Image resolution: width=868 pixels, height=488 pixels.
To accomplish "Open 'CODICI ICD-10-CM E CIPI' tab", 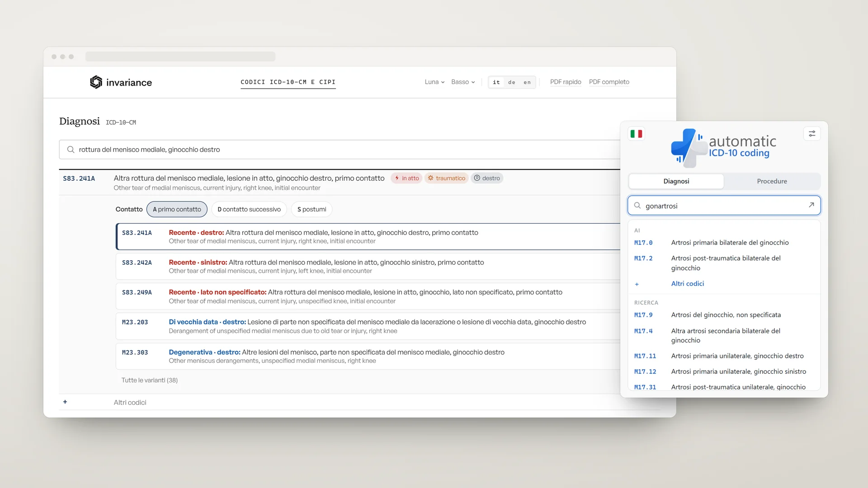I will [288, 82].
